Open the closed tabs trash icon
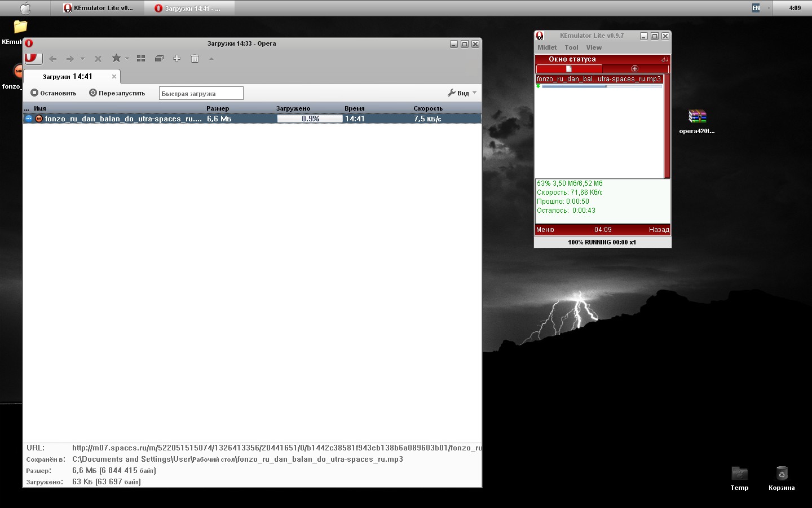Screen dimensions: 812x508 (x=195, y=59)
